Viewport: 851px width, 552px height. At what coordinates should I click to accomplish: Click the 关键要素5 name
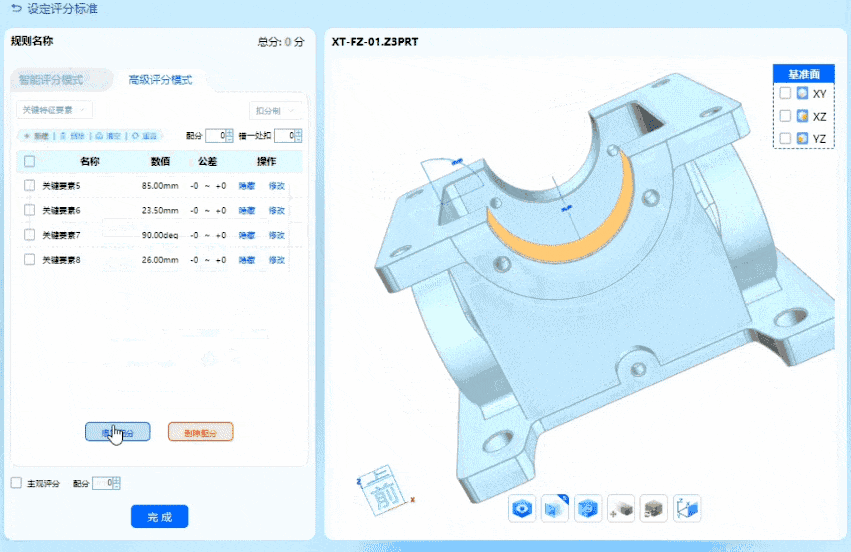pos(61,186)
